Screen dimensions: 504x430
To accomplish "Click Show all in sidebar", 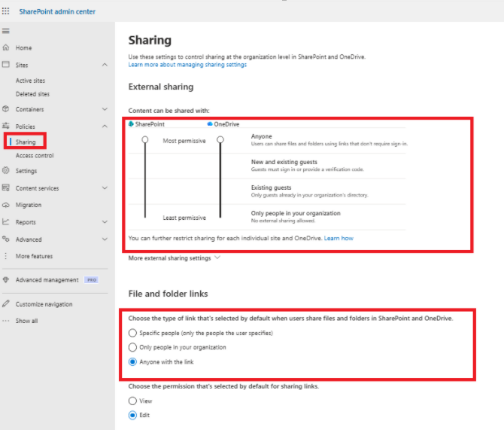I will click(26, 321).
